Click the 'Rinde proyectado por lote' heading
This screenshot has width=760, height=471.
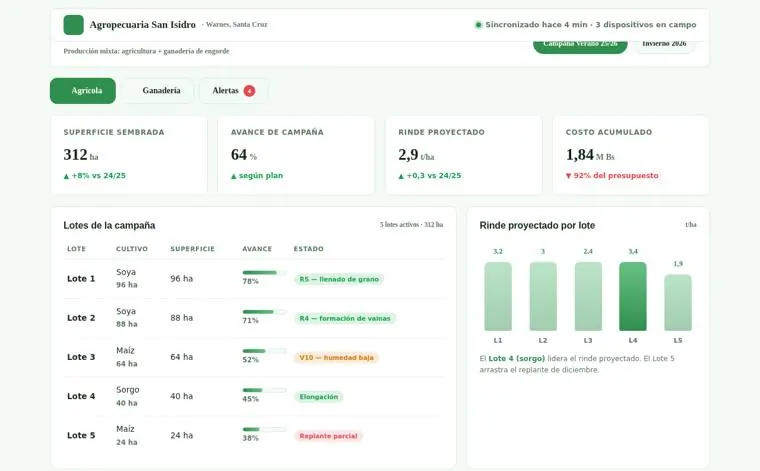point(537,225)
